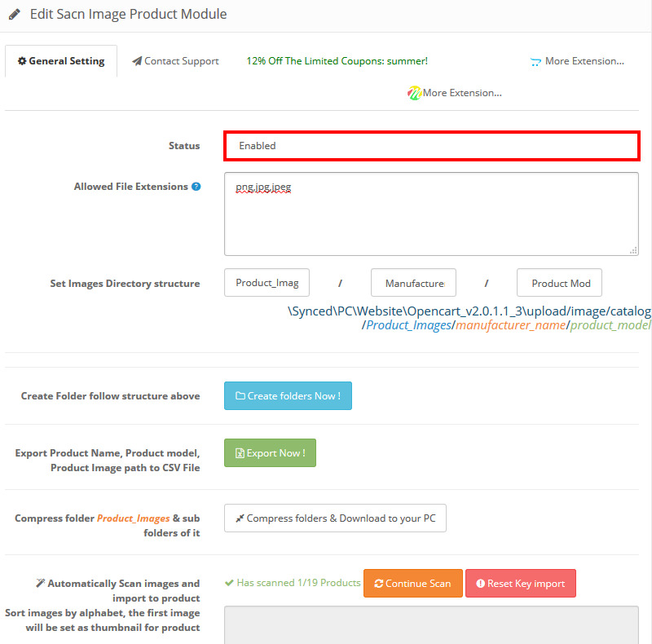Click the help icon beside Allowed File Extensions
The height and width of the screenshot is (644, 652).
tap(196, 187)
